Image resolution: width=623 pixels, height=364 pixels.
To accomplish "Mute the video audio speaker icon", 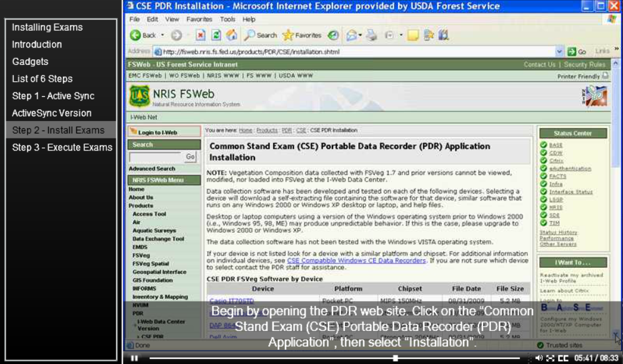I will 537,358.
